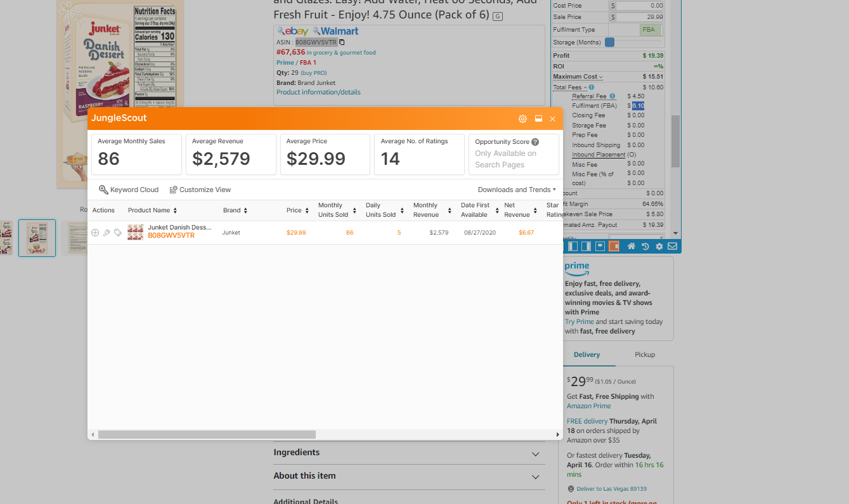Expand the Maximum Cost section
Image resolution: width=849 pixels, height=504 pixels.
pos(578,77)
